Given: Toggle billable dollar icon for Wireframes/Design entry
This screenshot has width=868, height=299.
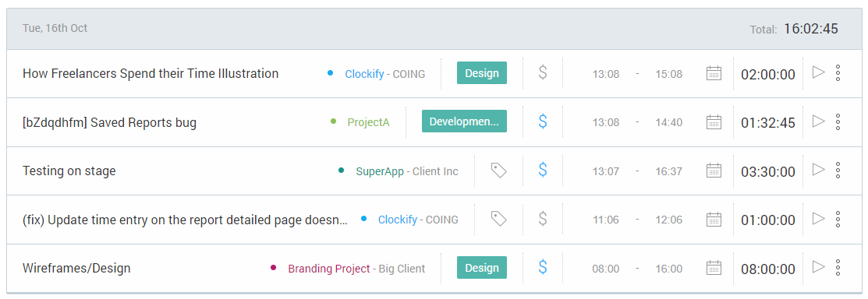Looking at the screenshot, I should pos(543,268).
